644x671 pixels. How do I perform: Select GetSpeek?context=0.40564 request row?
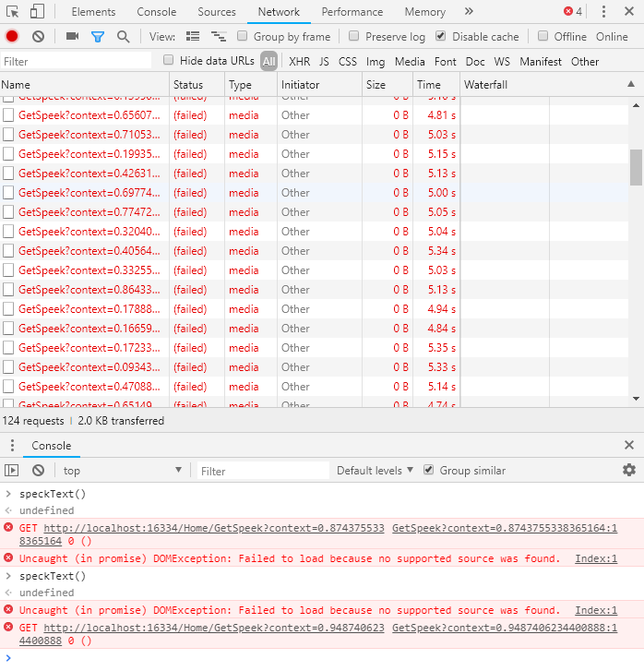(x=315, y=251)
